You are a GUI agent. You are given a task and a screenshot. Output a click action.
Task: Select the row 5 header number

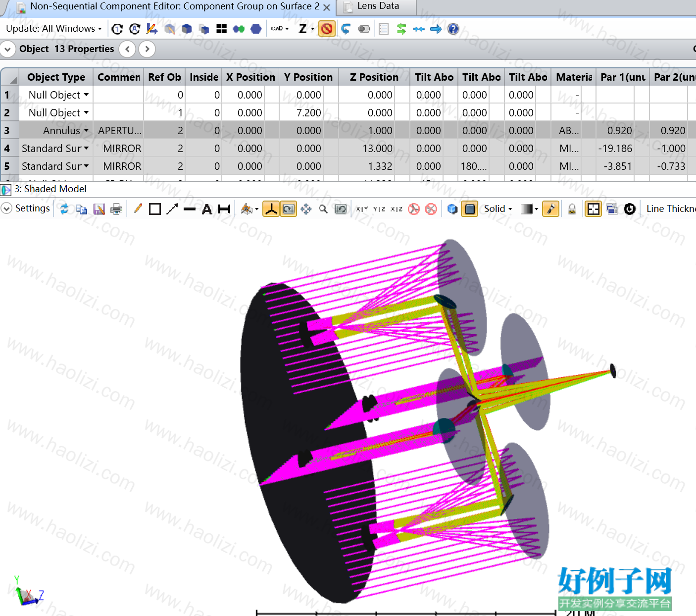[9, 166]
